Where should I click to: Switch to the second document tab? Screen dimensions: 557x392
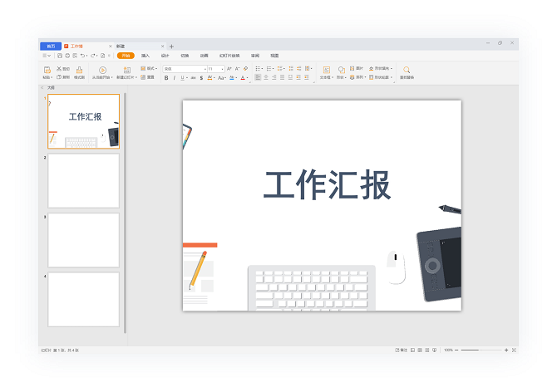(x=140, y=47)
